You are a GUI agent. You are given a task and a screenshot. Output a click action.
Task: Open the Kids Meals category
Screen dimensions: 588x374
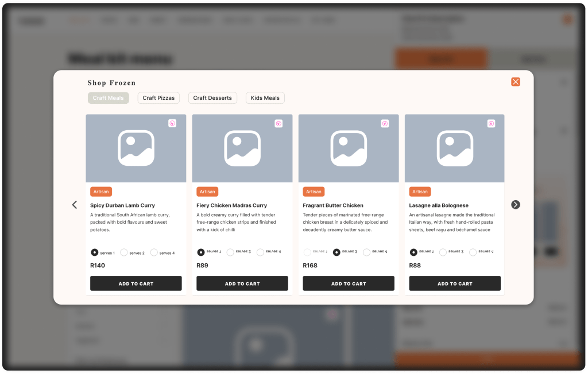point(265,98)
